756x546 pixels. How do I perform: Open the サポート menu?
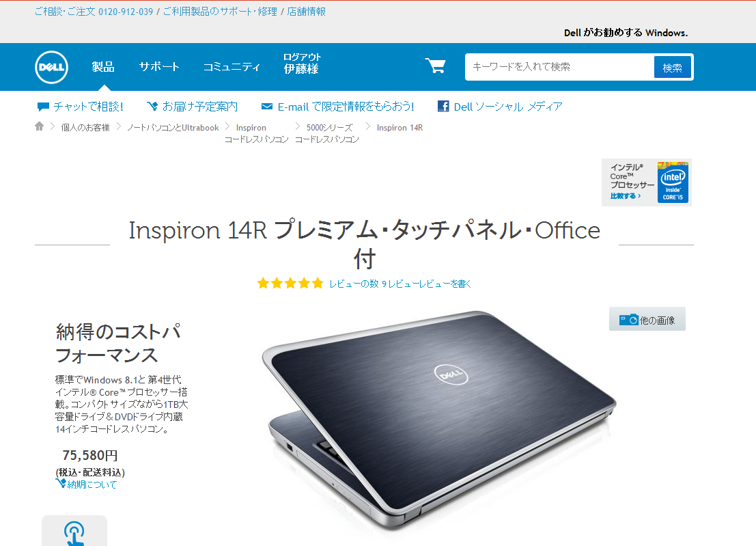coord(159,67)
